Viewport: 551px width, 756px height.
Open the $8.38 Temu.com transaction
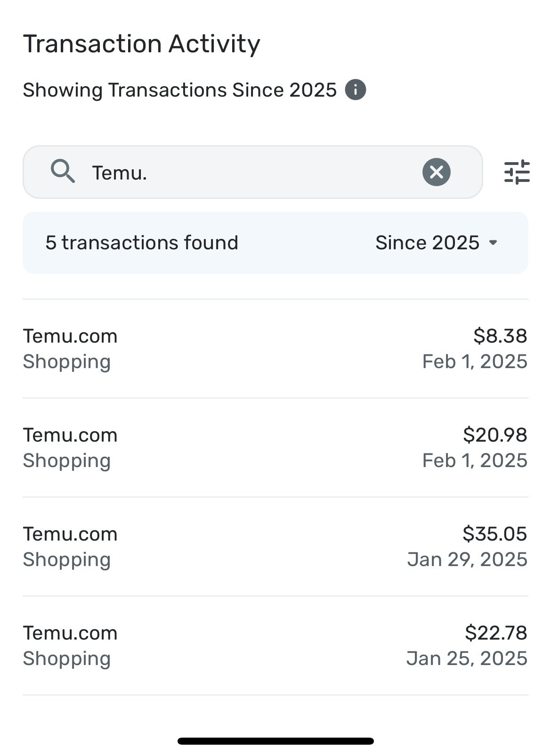click(275, 349)
